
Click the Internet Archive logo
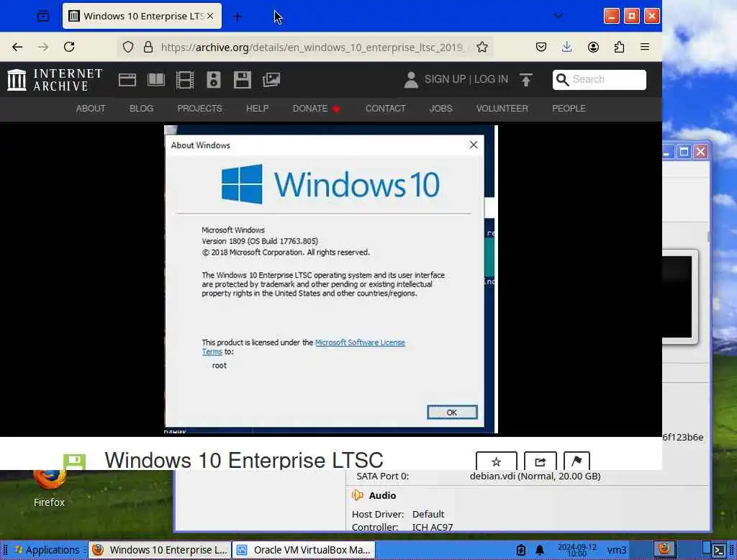point(55,79)
